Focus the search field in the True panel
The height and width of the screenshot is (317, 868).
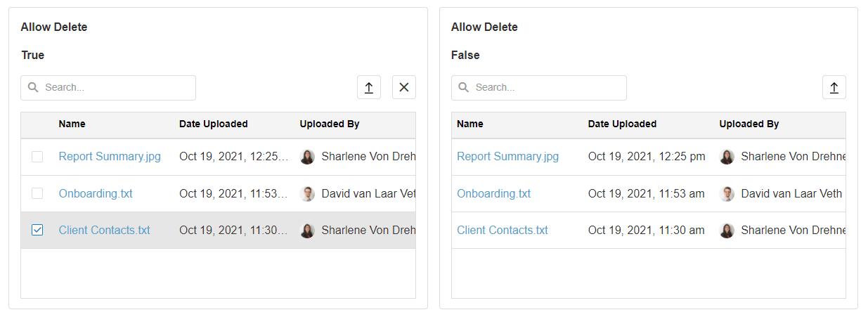[116, 88]
